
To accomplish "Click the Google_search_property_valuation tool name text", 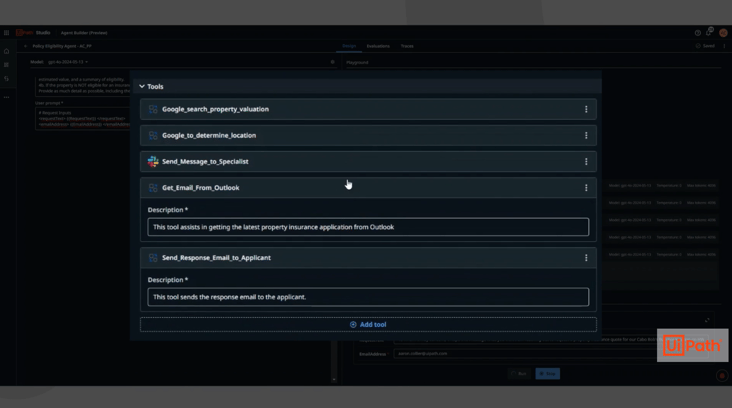I will (x=215, y=109).
